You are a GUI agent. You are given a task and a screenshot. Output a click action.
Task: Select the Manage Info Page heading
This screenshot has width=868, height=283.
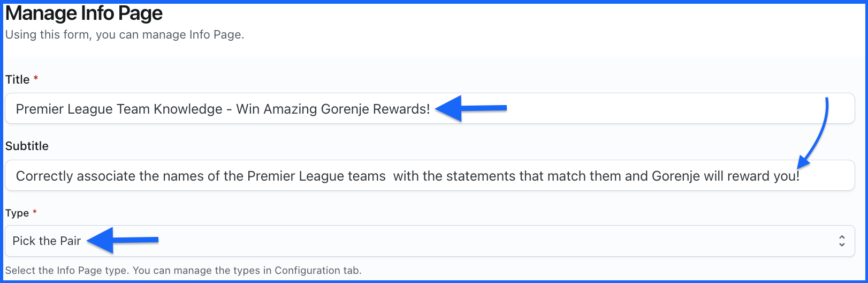84,13
